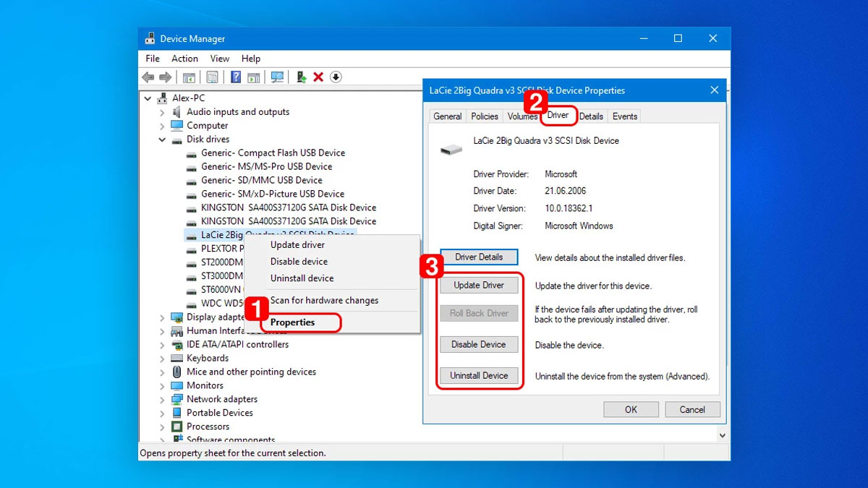Open the Action menu

(x=184, y=59)
